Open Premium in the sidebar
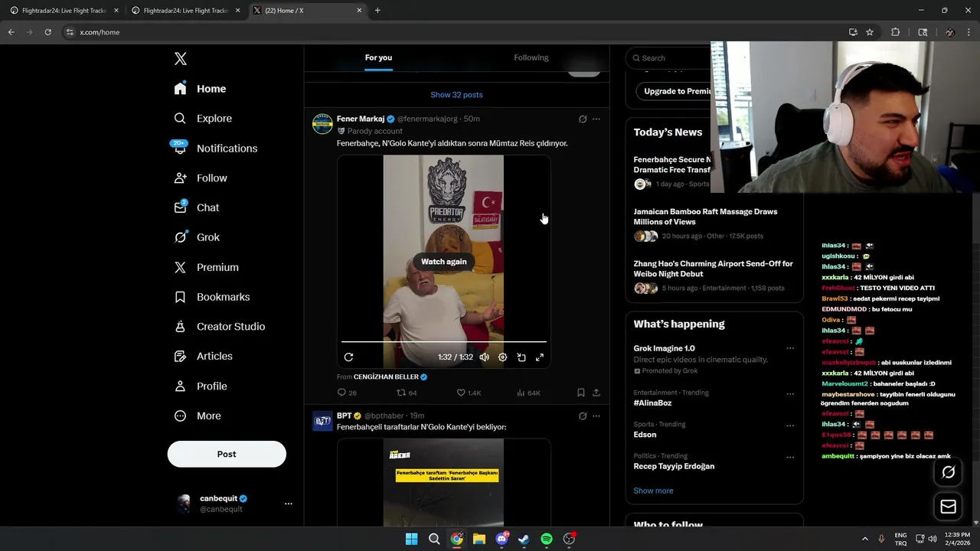Image resolution: width=980 pixels, height=551 pixels. click(x=206, y=267)
